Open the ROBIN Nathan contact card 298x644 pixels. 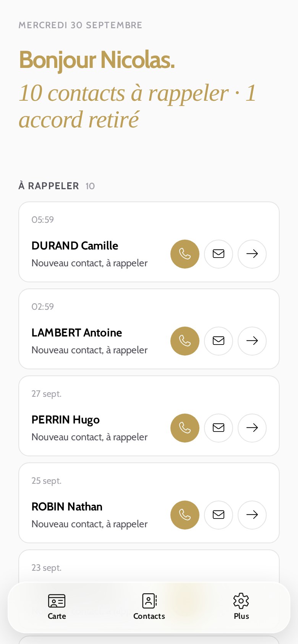pos(149,503)
